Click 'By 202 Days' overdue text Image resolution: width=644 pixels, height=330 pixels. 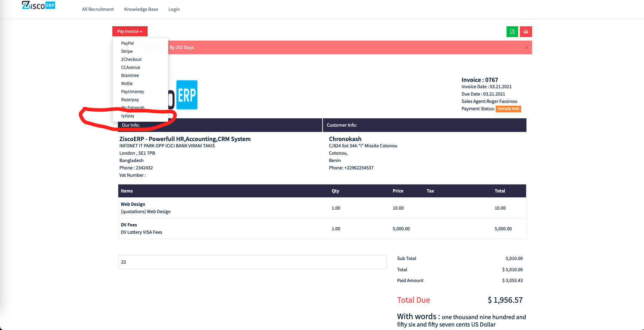click(x=182, y=47)
